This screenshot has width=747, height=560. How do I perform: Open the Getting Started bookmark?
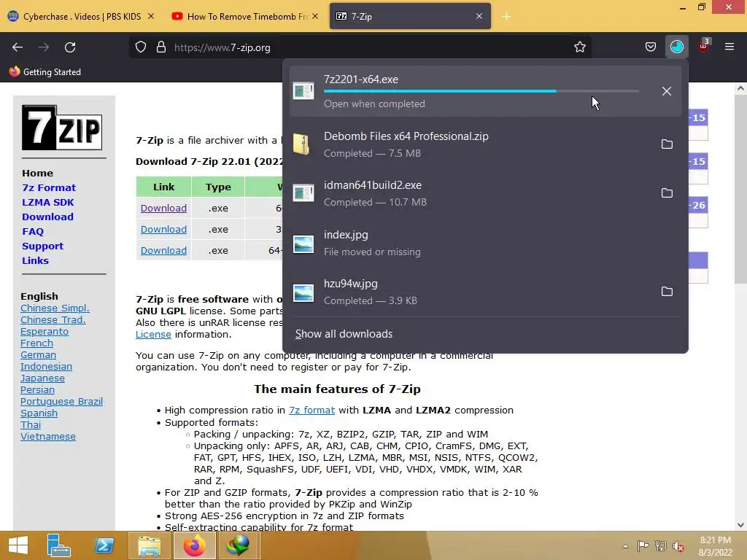pos(44,72)
